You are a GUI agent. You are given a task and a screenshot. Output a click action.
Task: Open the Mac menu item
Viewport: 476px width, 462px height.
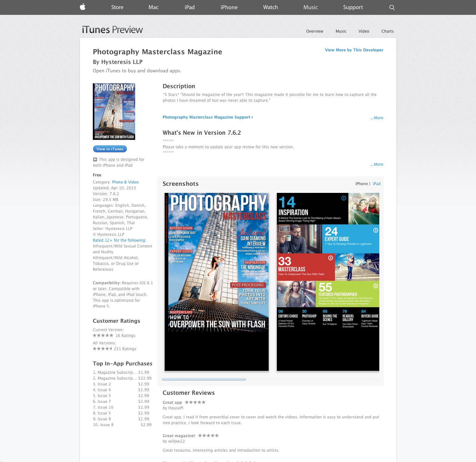pos(153,7)
